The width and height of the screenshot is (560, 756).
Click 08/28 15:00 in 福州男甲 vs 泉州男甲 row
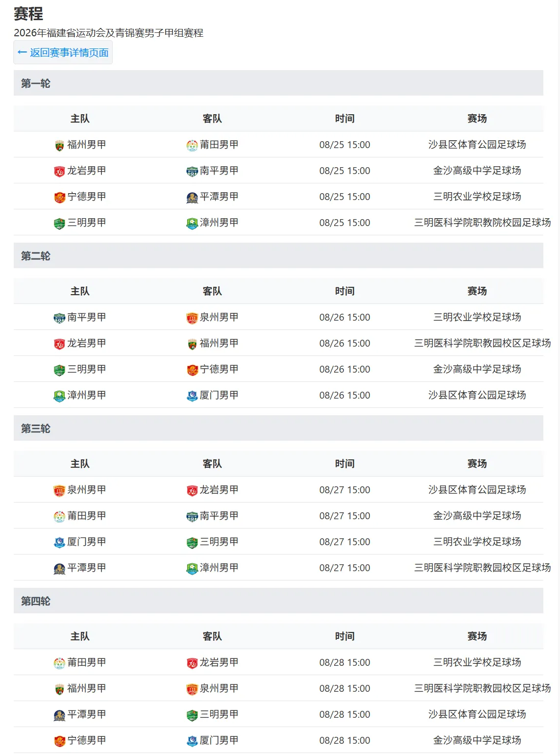tap(345, 688)
